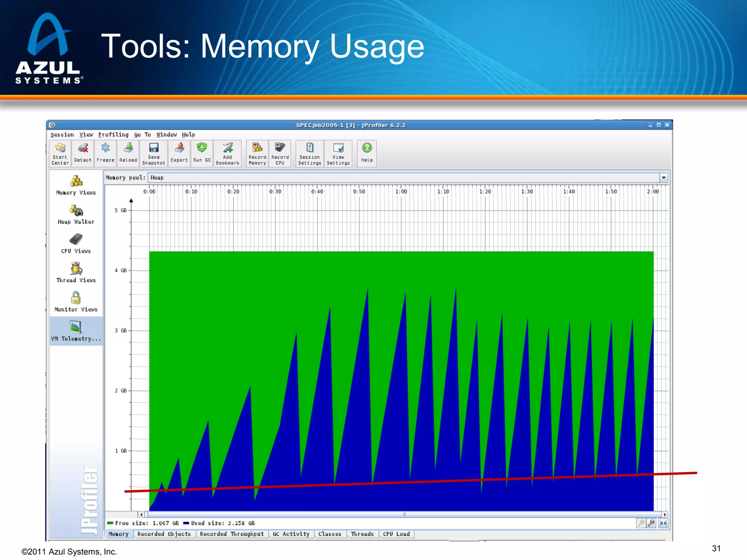Click the 1:00 timeline marker

(401, 191)
